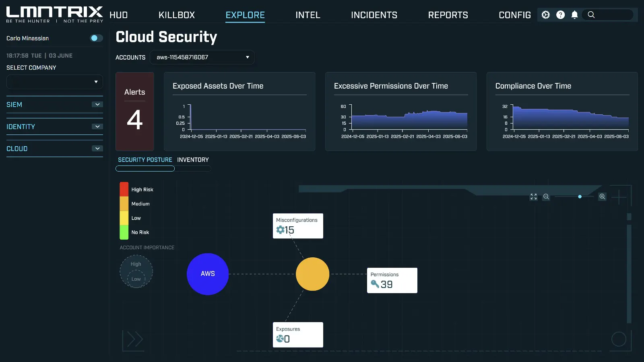The height and width of the screenshot is (362, 644).
Task: Click the Excessive Permissions Over Time chart
Action: [401, 112]
